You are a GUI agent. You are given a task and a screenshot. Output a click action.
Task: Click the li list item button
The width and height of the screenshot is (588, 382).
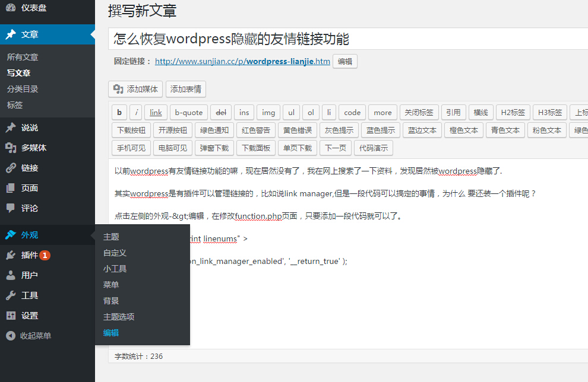pos(329,112)
